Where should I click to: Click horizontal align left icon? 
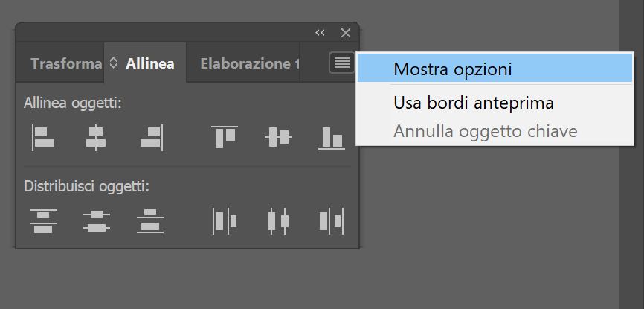pos(42,137)
